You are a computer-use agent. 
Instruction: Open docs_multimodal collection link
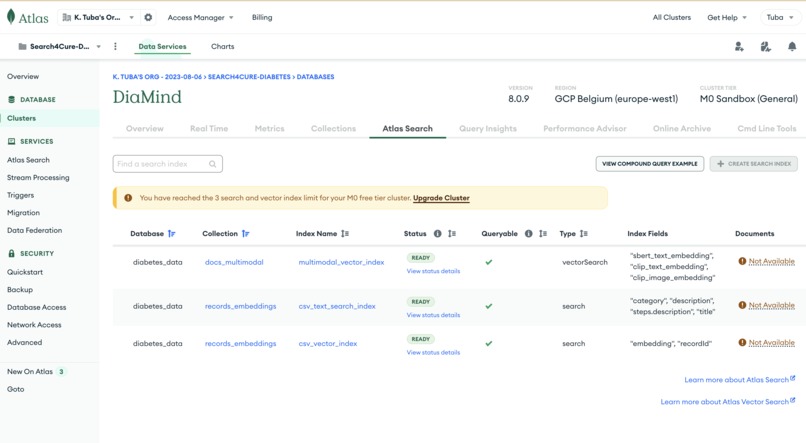click(234, 262)
